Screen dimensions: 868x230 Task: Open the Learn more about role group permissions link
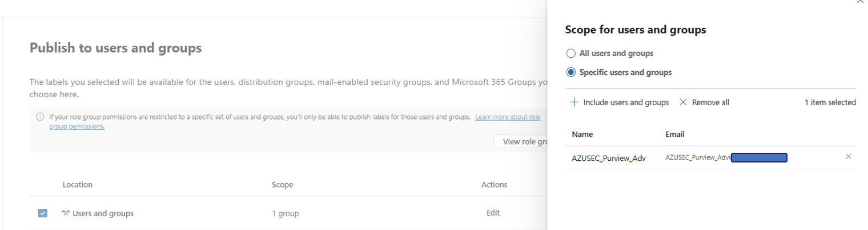pyautogui.click(x=507, y=117)
